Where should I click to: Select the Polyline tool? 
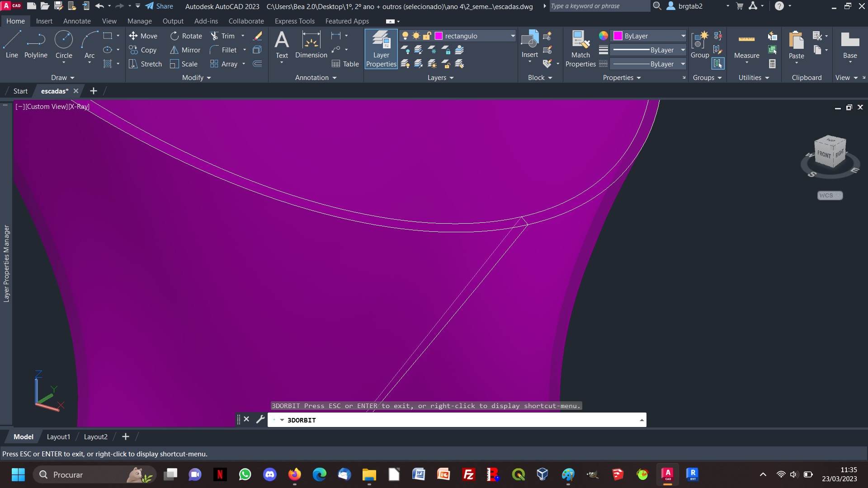point(36,45)
